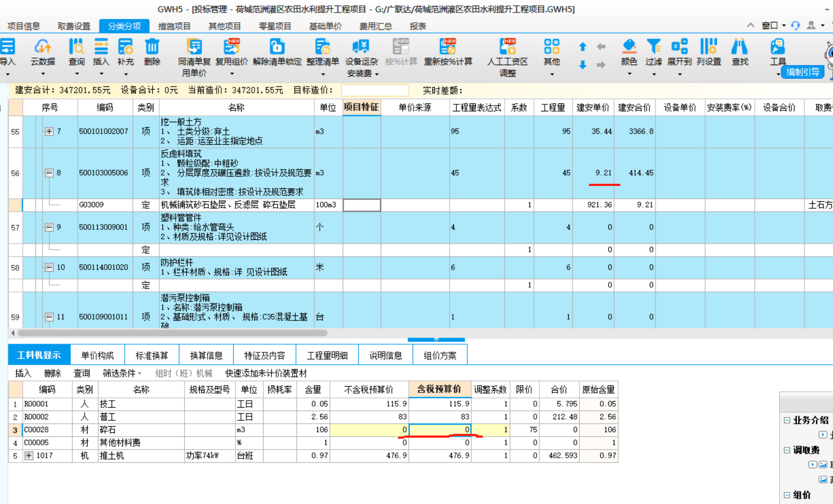This screenshot has width=833, height=504.
Task: Click the 插入 insert icon in the ribbon
Action: tap(101, 47)
